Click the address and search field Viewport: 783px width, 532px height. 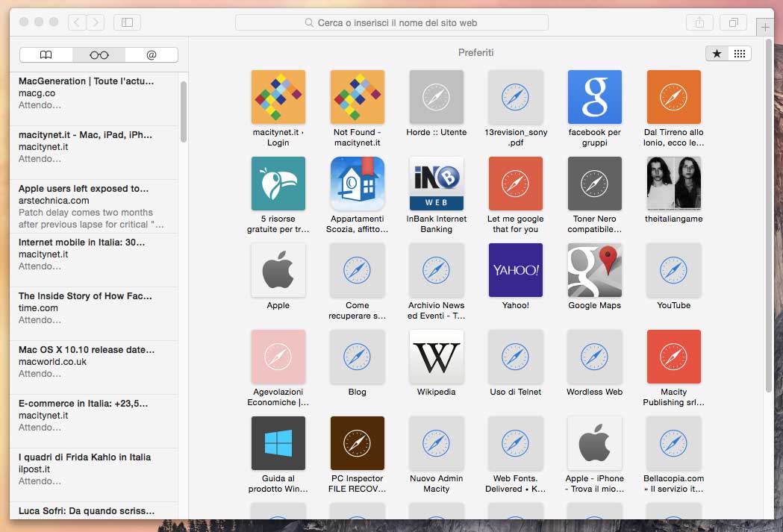click(392, 22)
